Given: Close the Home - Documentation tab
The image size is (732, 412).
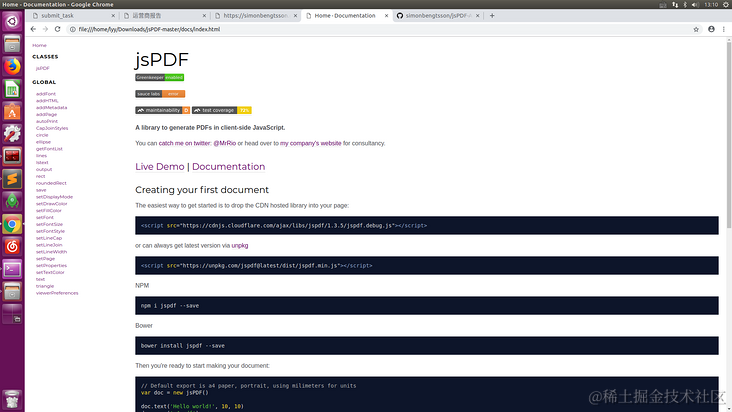Looking at the screenshot, I should click(386, 15).
